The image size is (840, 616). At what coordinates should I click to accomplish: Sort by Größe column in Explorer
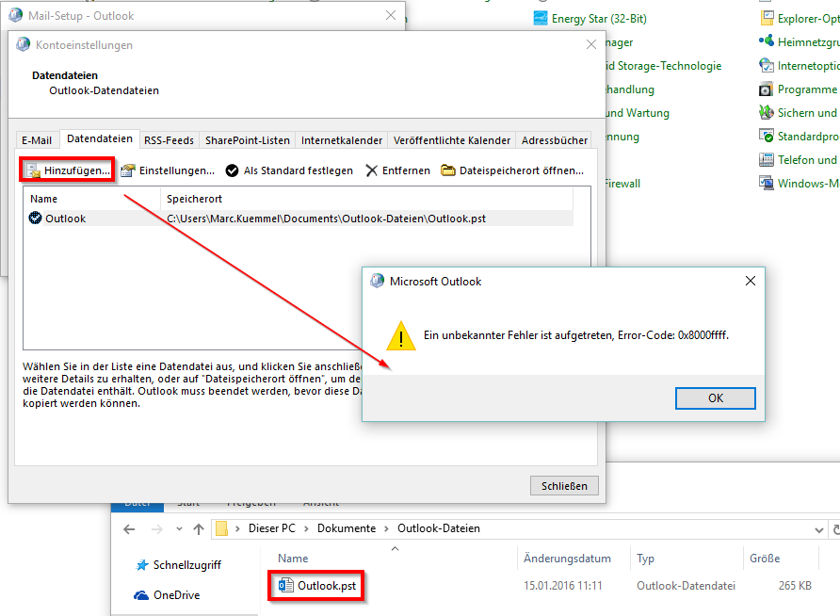click(x=765, y=559)
